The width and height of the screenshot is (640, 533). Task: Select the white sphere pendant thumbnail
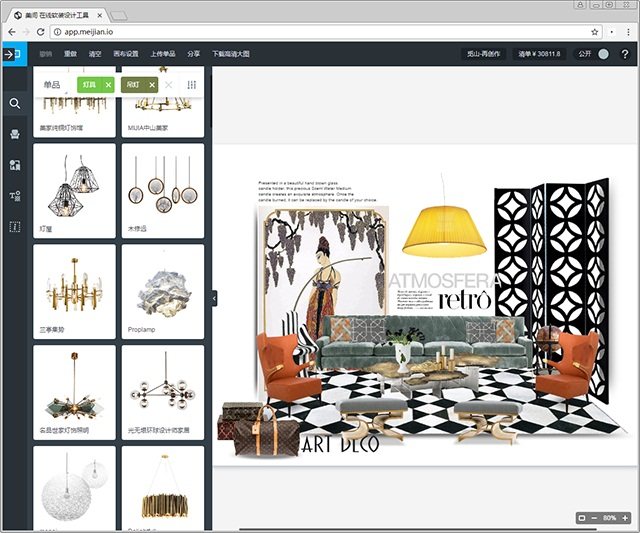74,488
